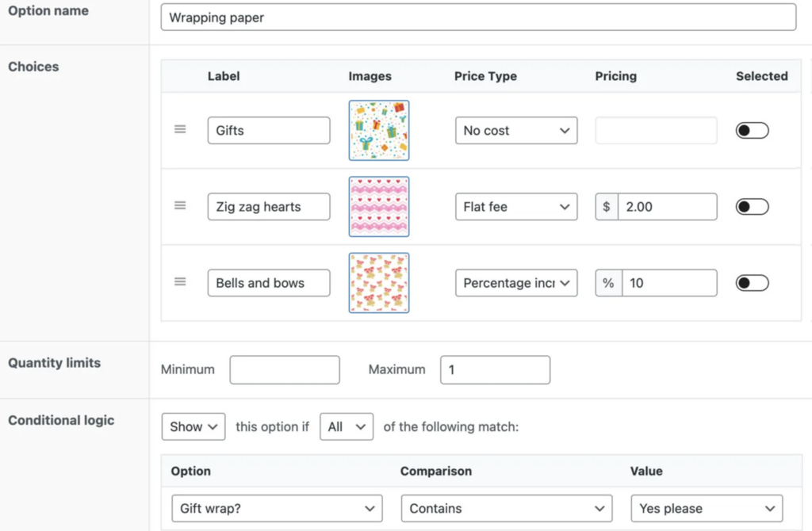Click the Minimum quantity input field
The image size is (812, 531).
pos(285,370)
